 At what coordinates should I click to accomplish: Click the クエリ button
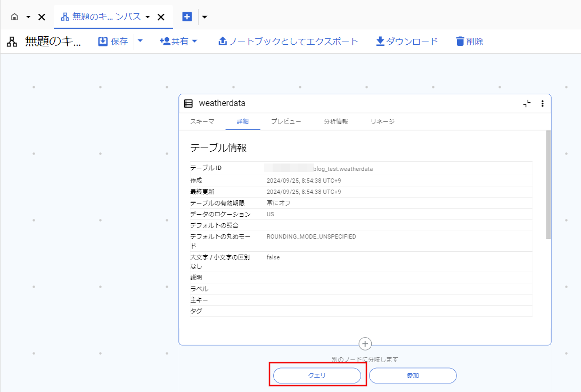(x=317, y=375)
